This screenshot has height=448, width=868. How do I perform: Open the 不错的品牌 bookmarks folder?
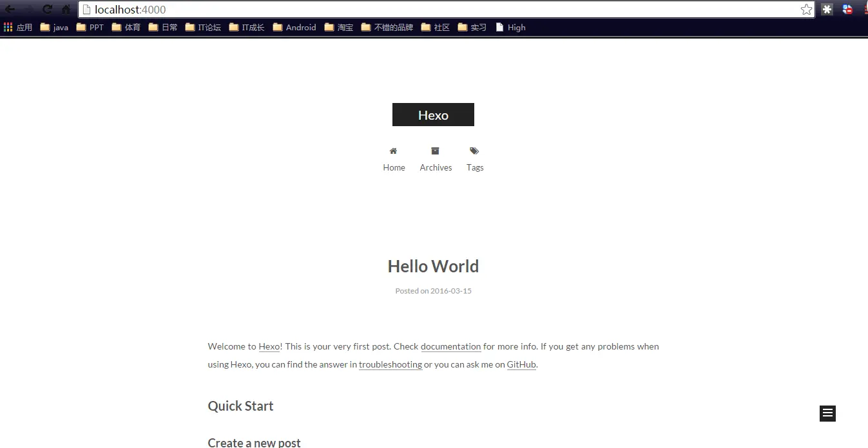387,27
